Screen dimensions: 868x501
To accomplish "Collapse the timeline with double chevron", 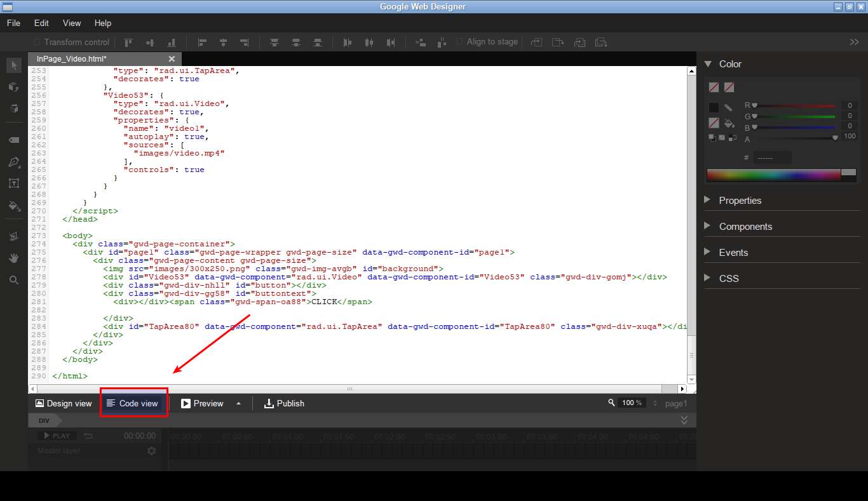I will pos(684,420).
